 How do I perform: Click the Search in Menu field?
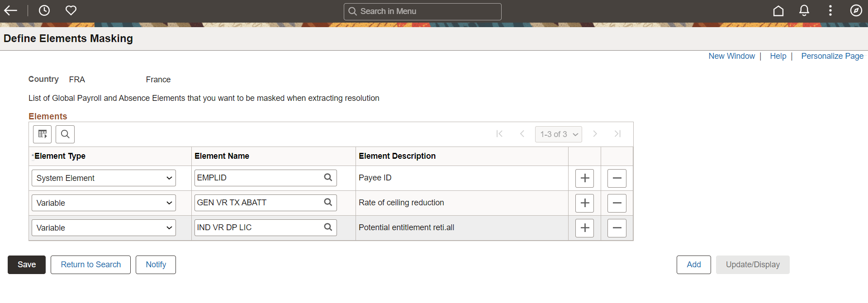[x=422, y=11]
